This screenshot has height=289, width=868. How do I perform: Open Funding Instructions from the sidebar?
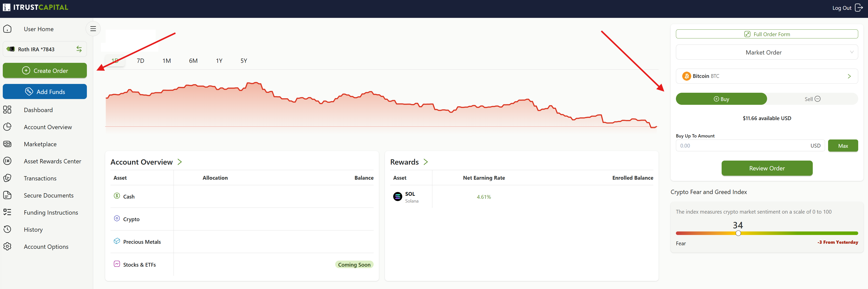pyautogui.click(x=51, y=212)
